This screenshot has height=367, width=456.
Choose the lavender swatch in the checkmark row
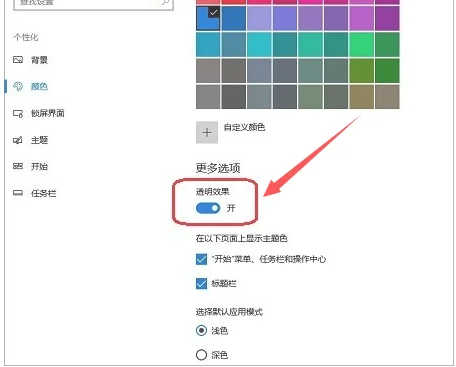pyautogui.click(x=259, y=18)
